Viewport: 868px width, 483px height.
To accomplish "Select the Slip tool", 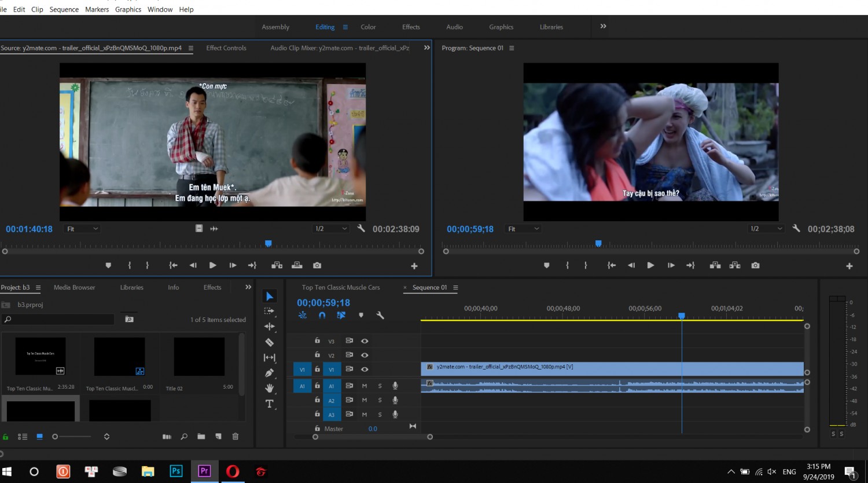I will 269,358.
